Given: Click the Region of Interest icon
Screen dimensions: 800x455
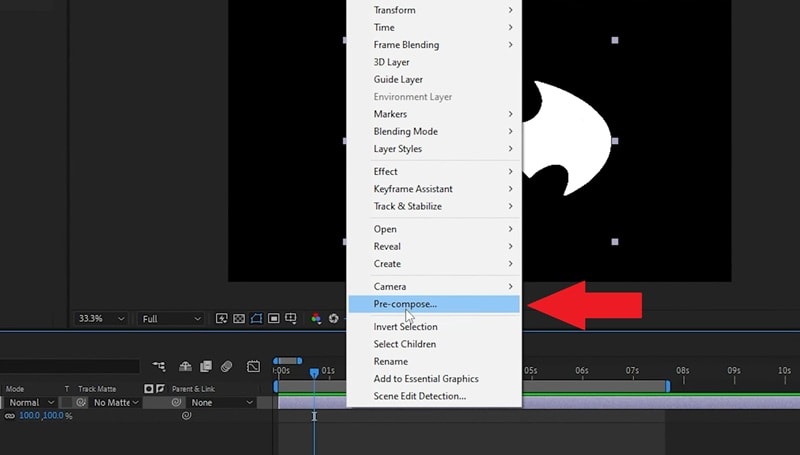Looking at the screenshot, I should coord(273,319).
